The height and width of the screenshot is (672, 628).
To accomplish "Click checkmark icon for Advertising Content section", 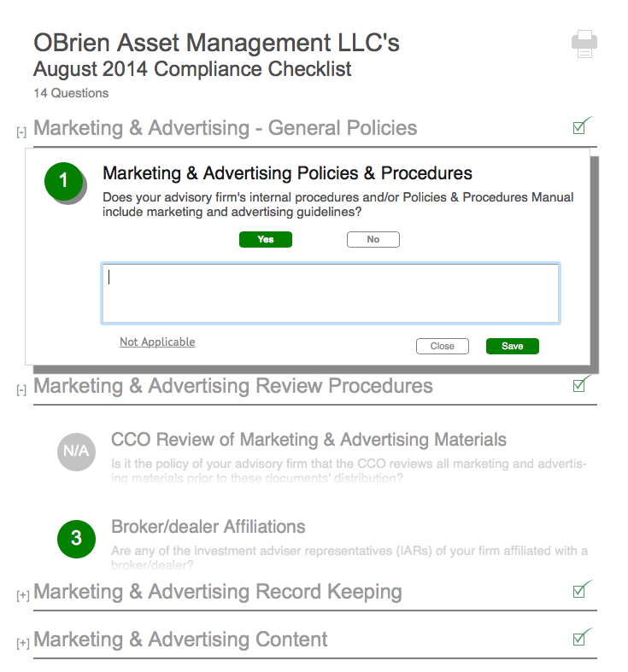I will [581, 637].
